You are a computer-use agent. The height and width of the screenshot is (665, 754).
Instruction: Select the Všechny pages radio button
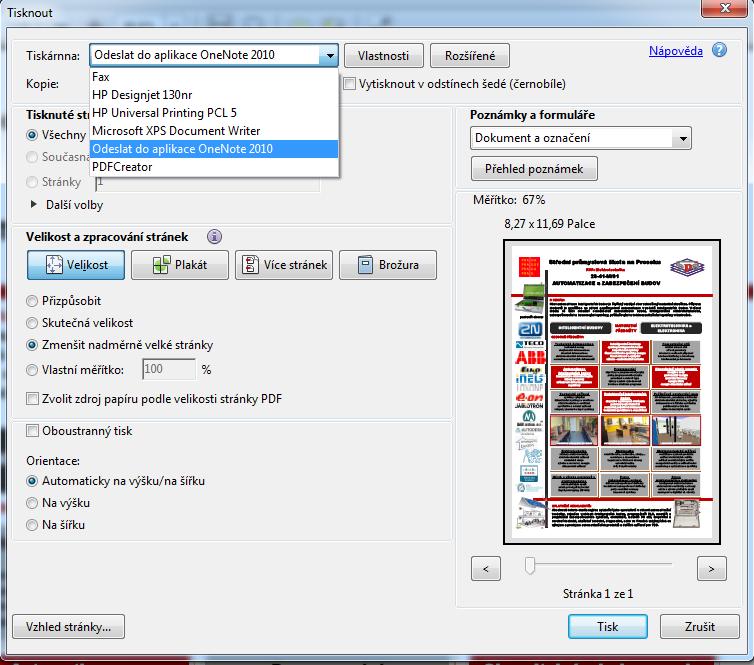pyautogui.click(x=32, y=135)
